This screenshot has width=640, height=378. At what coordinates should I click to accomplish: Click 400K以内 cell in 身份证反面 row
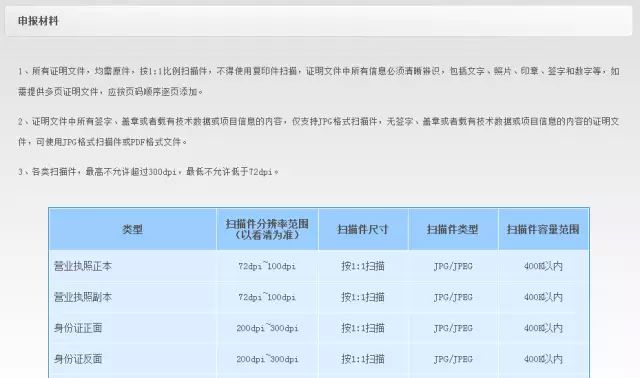click(x=543, y=359)
